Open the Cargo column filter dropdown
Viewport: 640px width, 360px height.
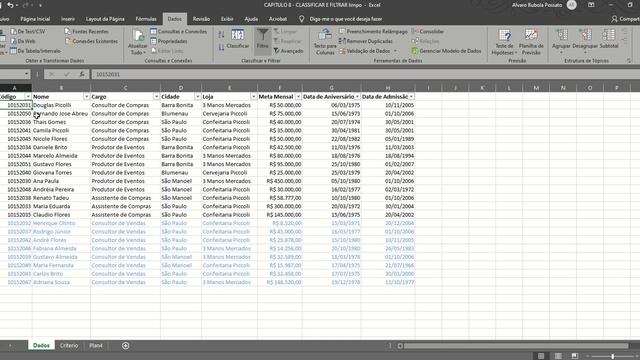pos(156,97)
